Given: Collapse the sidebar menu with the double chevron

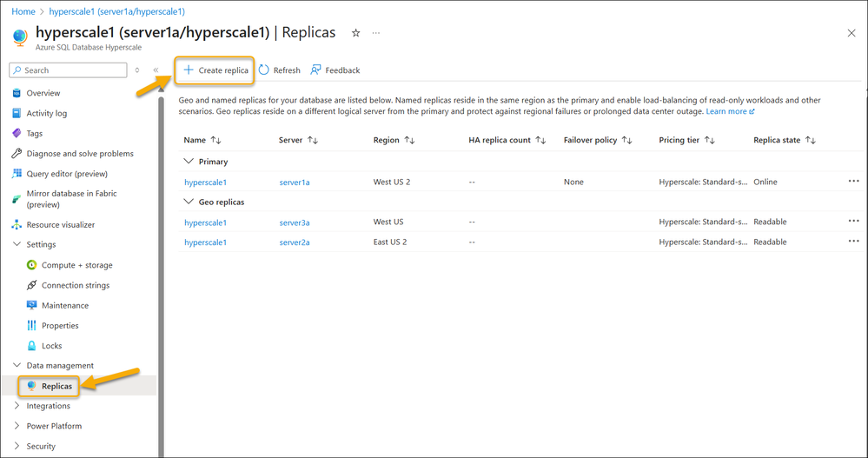Looking at the screenshot, I should pyautogui.click(x=156, y=70).
